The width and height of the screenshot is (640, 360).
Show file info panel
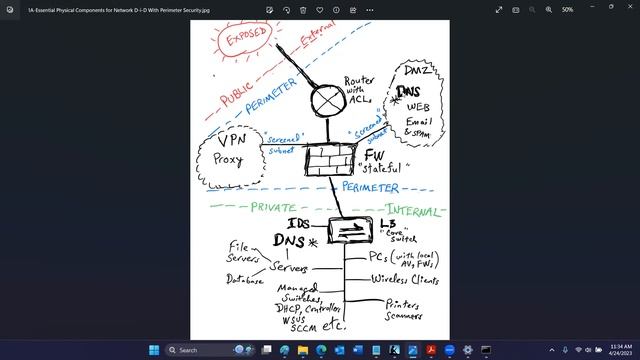pos(336,10)
